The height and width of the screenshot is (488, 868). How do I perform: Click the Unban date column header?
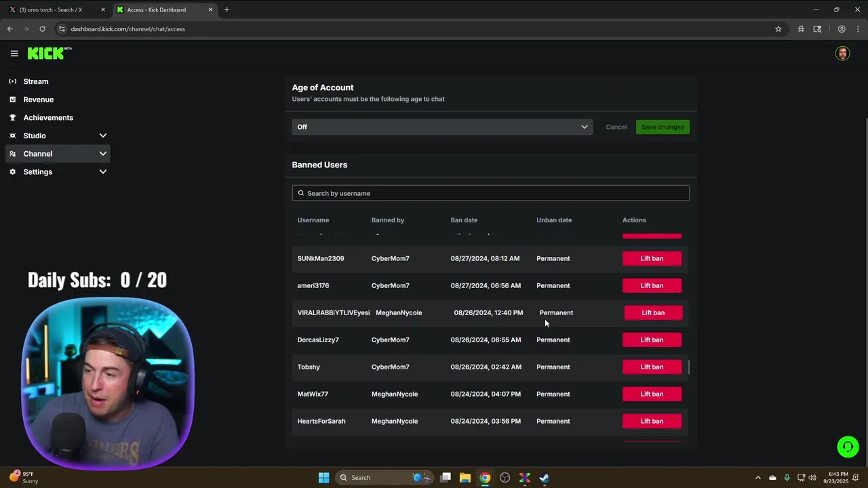[554, 220]
